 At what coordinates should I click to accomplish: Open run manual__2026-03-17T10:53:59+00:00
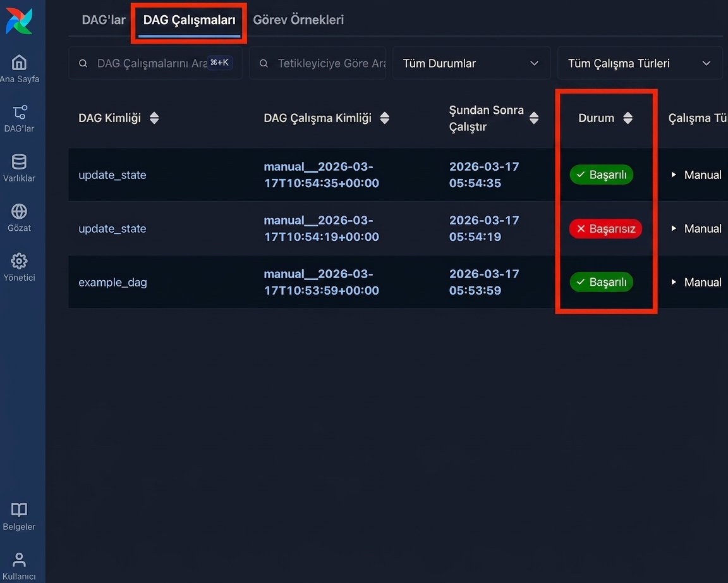click(321, 282)
